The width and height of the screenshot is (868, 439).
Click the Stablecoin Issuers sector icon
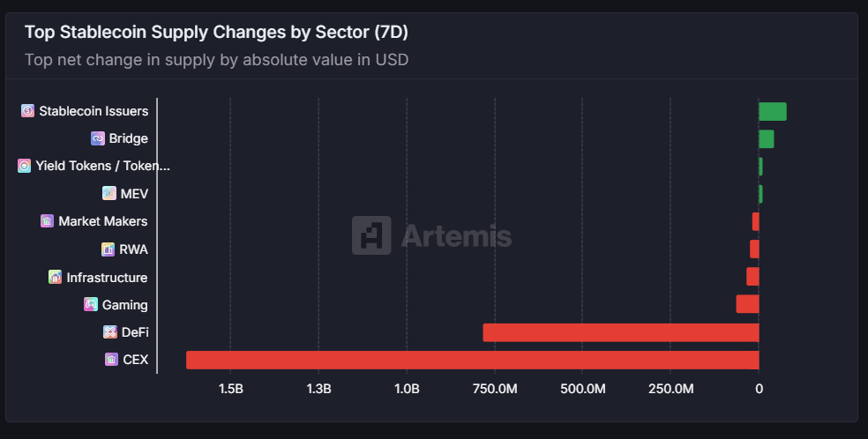click(x=27, y=110)
